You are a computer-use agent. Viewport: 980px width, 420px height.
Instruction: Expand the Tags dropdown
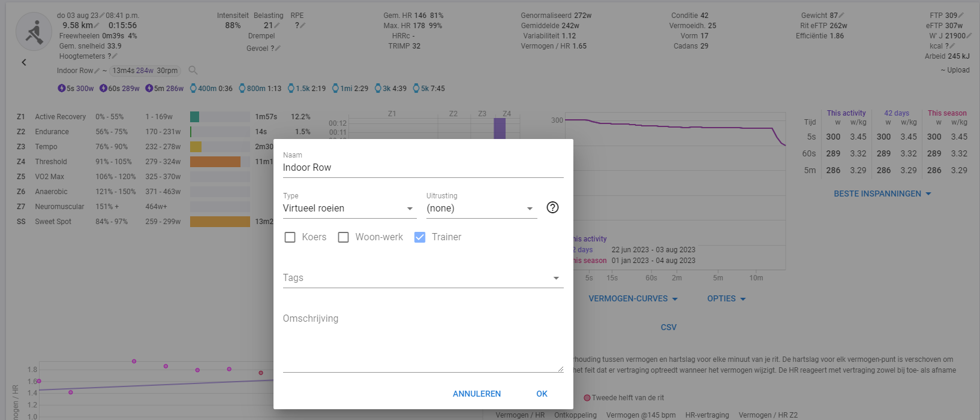(x=423, y=278)
